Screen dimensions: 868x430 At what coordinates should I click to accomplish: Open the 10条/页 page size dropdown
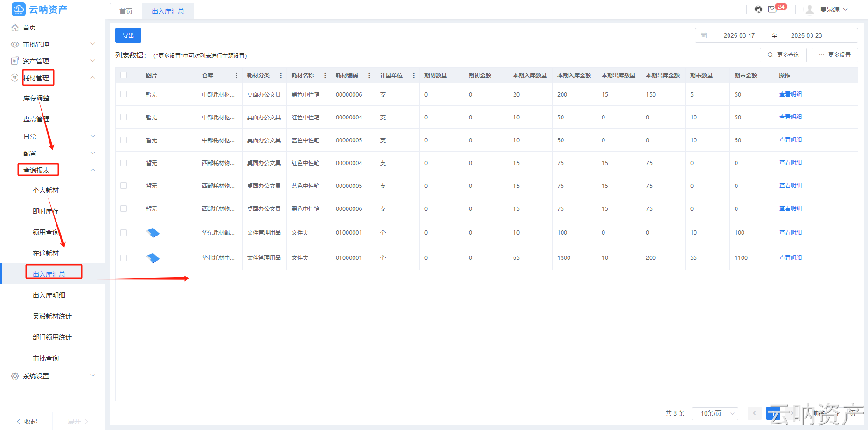coord(715,413)
